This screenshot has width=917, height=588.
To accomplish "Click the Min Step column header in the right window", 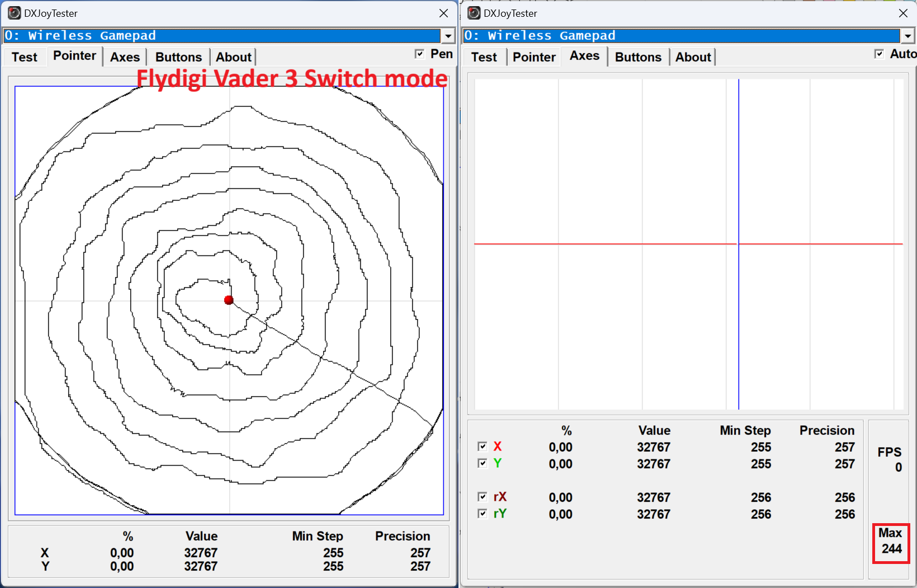I will [745, 431].
